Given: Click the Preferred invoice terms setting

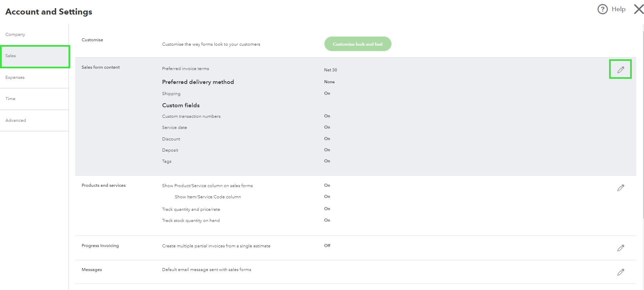Looking at the screenshot, I should (185, 69).
